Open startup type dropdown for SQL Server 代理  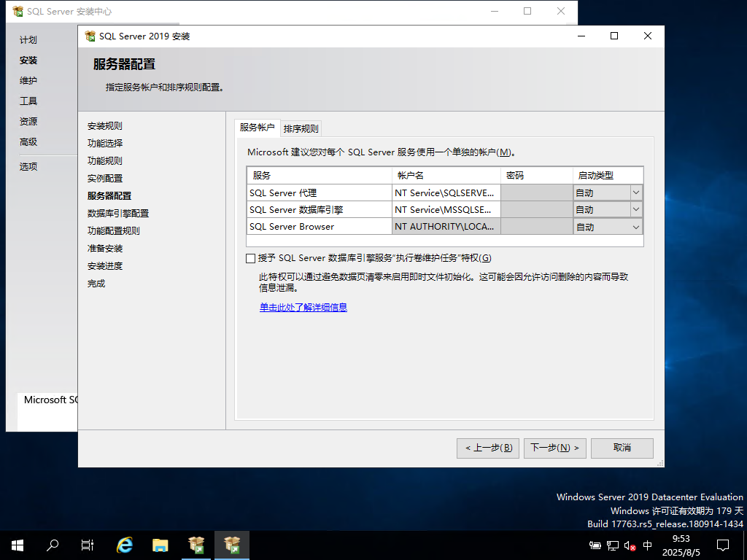[635, 192]
